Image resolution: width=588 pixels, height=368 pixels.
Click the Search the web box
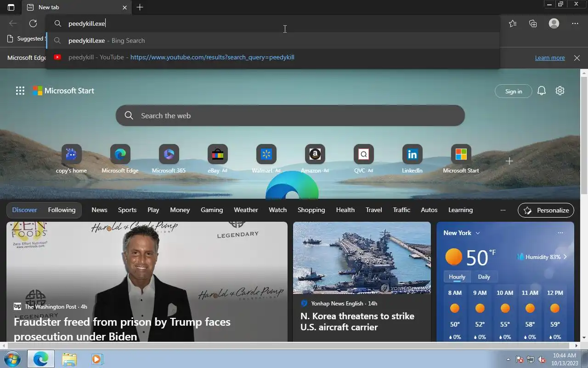(290, 115)
